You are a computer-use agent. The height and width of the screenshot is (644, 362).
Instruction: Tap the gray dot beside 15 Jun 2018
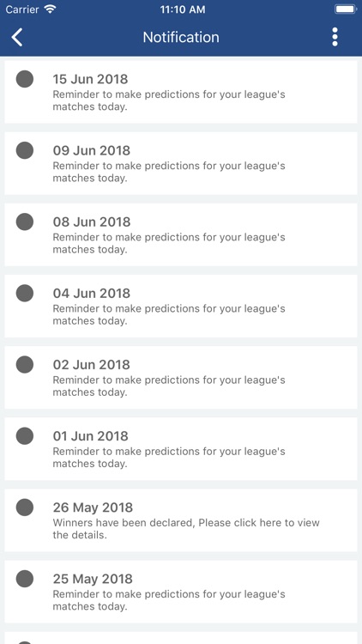[25, 79]
